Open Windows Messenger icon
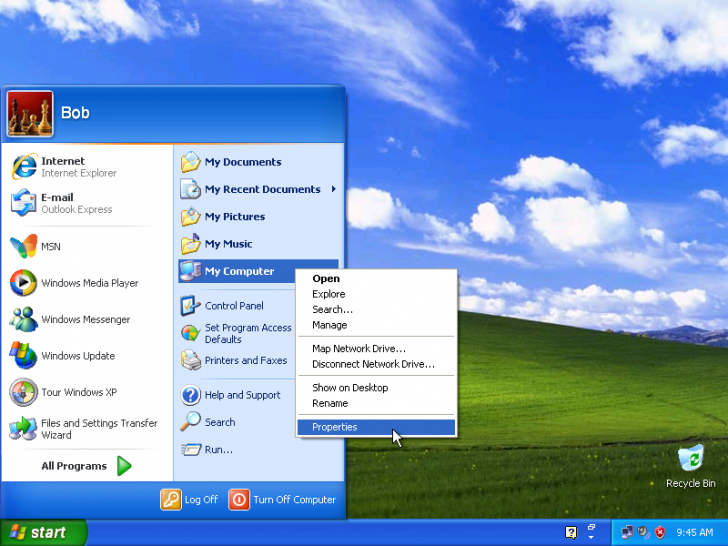 pos(23,319)
